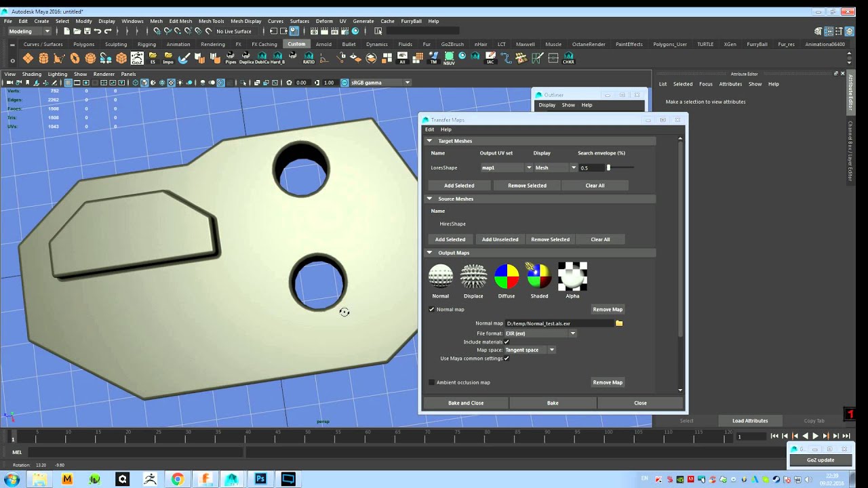Collapse the Target Meshes section
This screenshot has height=488, width=868.
429,141
